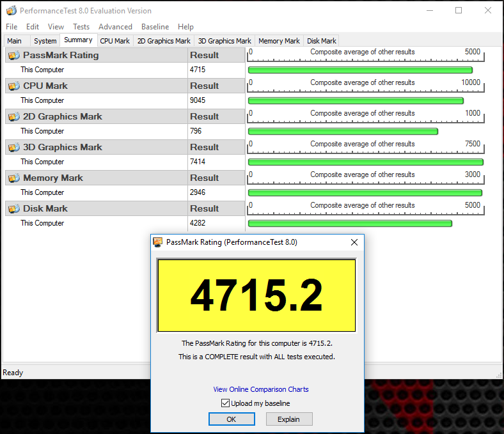This screenshot has width=504, height=434.
Task: Maximize the PerformanceTest window
Action: 459,11
